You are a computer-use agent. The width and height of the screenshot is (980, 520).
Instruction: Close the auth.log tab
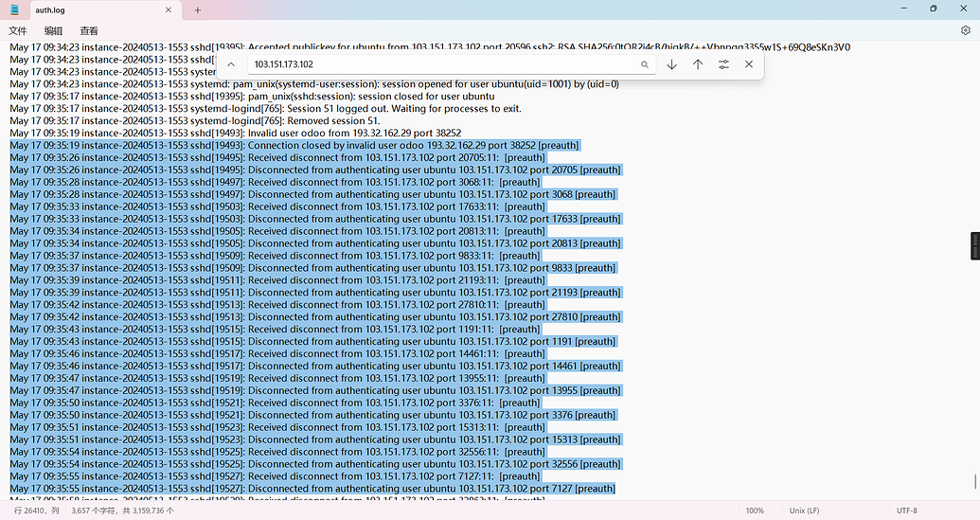point(169,9)
